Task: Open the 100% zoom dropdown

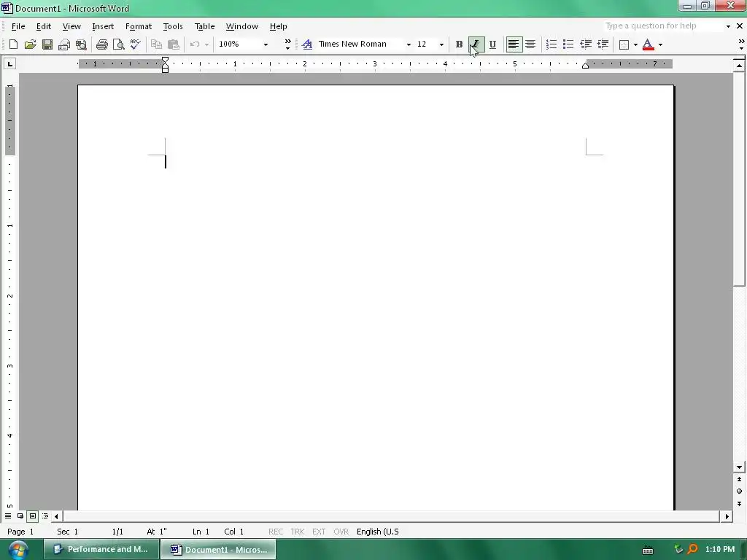Action: 266,44
